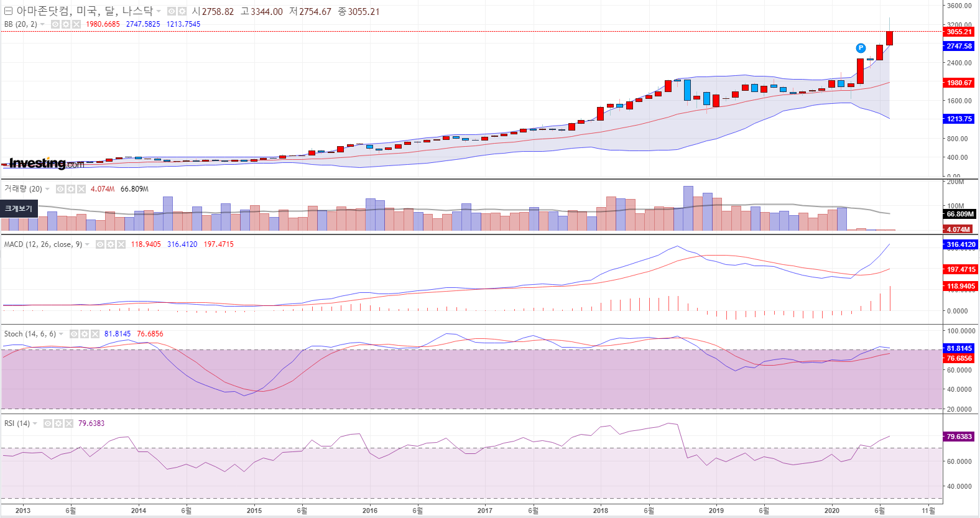Select the 거래량 (20) indicator label
The height and width of the screenshot is (518, 980).
(23, 189)
